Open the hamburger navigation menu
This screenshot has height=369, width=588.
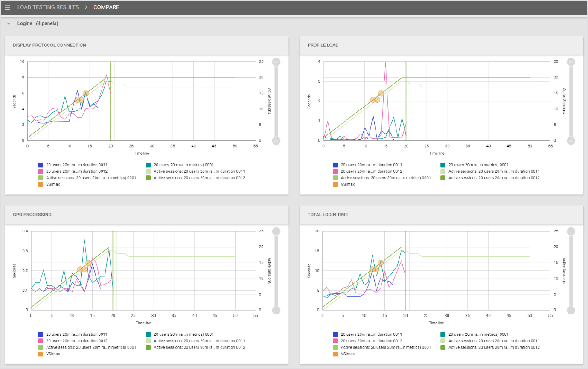(x=7, y=7)
